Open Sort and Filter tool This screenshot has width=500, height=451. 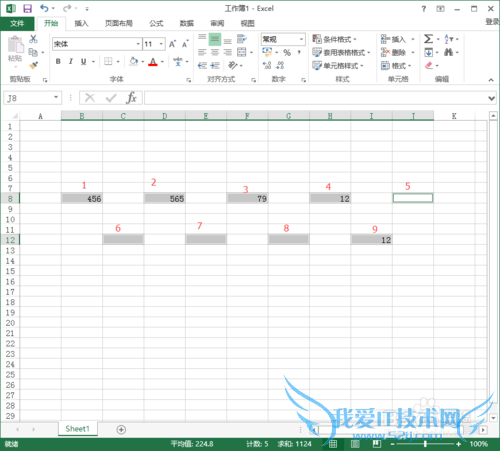click(449, 39)
